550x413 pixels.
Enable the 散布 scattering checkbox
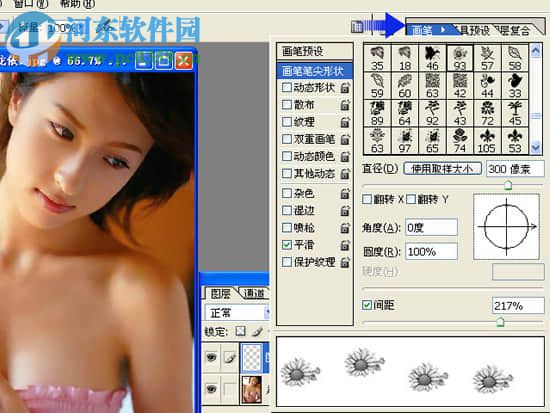(287, 105)
